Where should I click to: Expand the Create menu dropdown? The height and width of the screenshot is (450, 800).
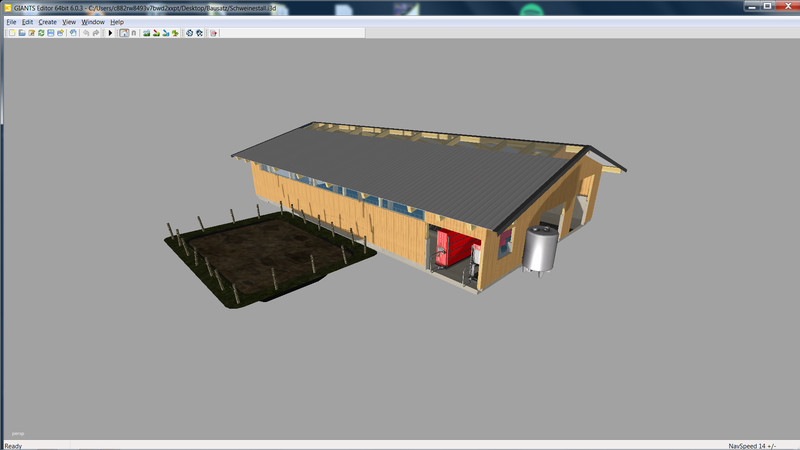[47, 21]
